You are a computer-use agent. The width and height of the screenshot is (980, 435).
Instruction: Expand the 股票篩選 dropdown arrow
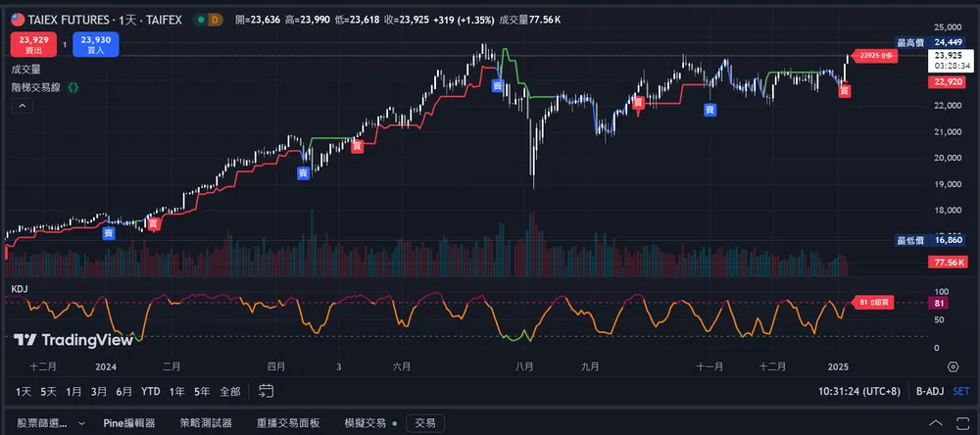[81, 424]
